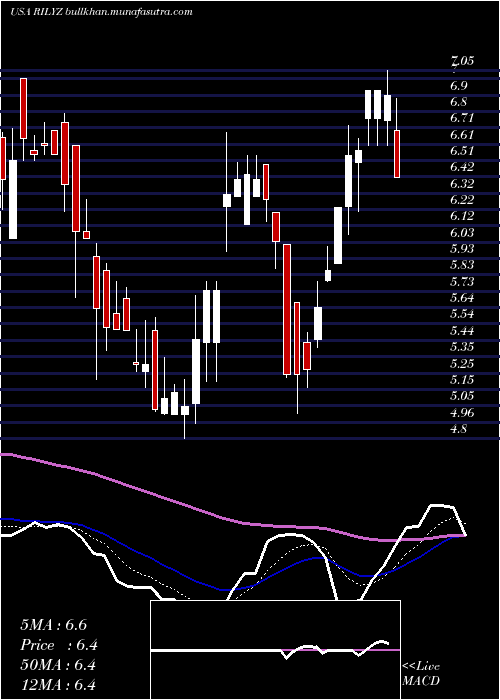Click the 6.12 price axis label
Screen dimensions: 500x700
tap(461, 216)
